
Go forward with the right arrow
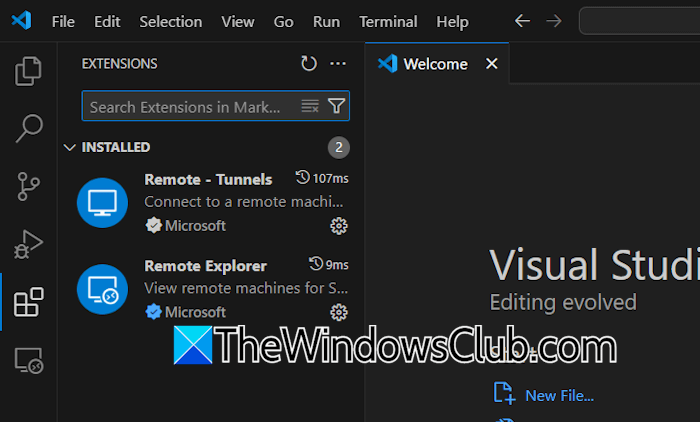tap(554, 21)
